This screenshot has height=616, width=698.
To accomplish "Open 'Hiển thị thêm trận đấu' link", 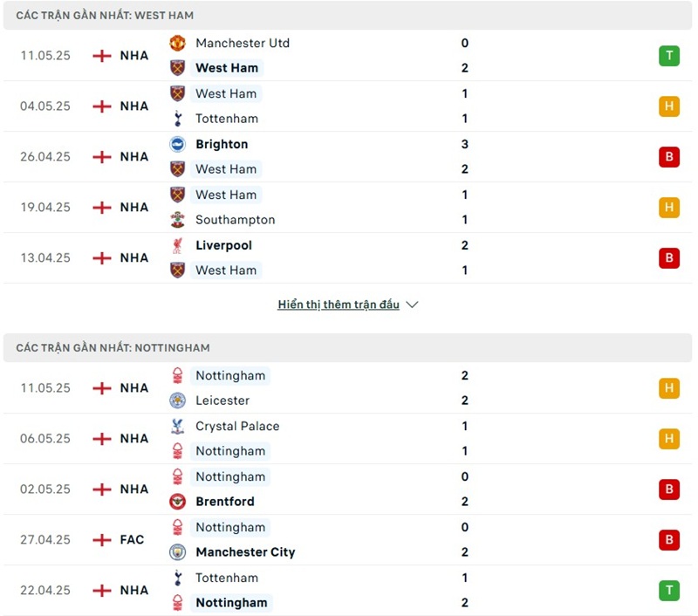I will (339, 305).
